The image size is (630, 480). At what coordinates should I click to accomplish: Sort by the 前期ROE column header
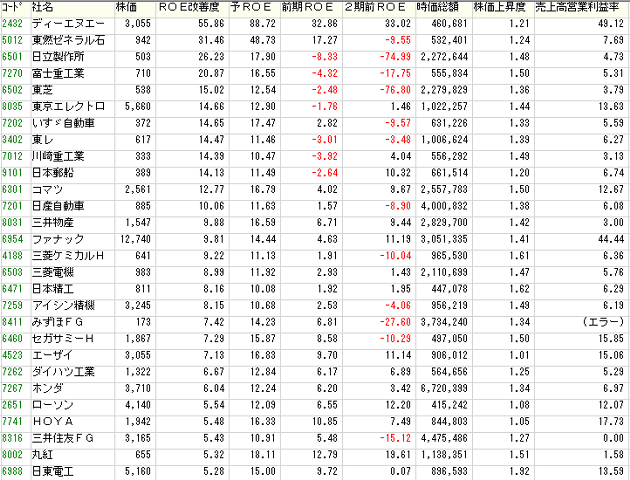308,7
